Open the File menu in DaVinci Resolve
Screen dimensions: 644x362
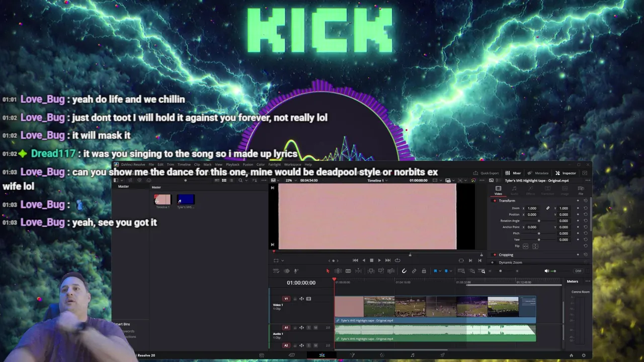[x=151, y=164]
